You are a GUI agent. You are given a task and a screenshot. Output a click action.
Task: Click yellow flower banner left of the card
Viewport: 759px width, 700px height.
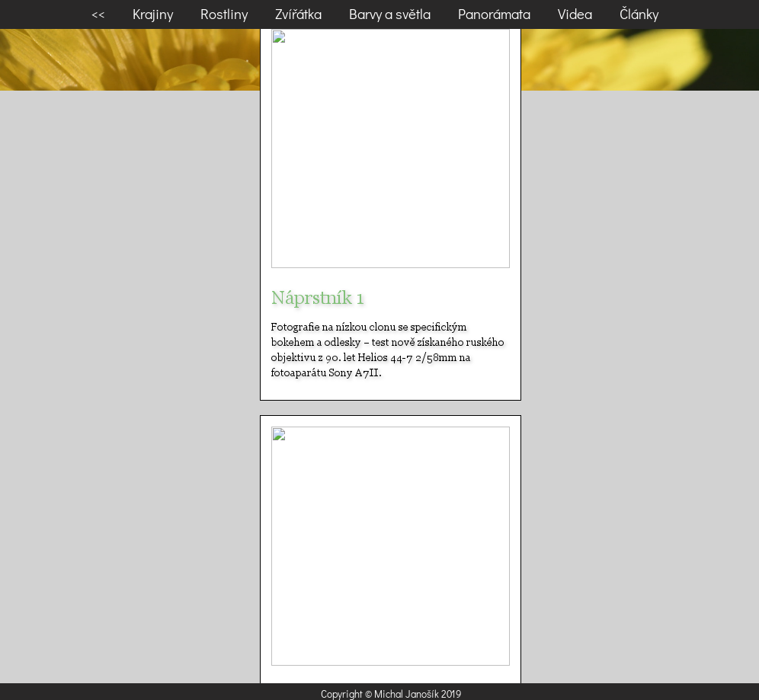pos(130,59)
